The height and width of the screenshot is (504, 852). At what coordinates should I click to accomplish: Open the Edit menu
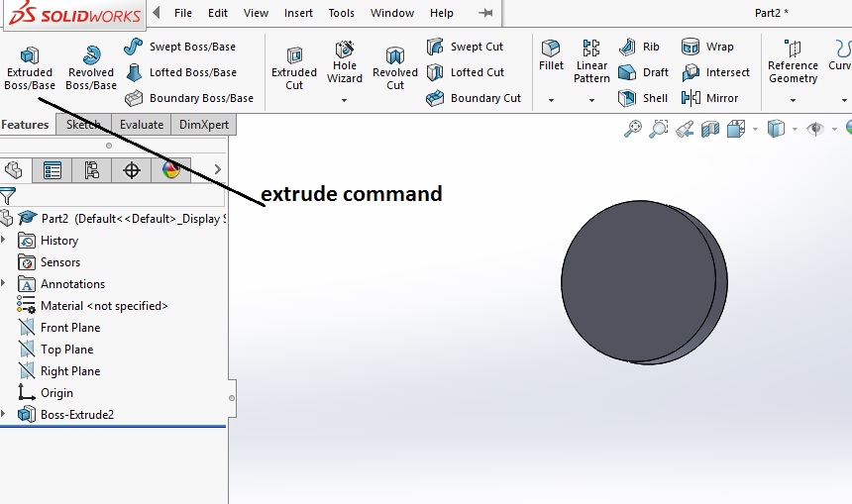point(218,13)
